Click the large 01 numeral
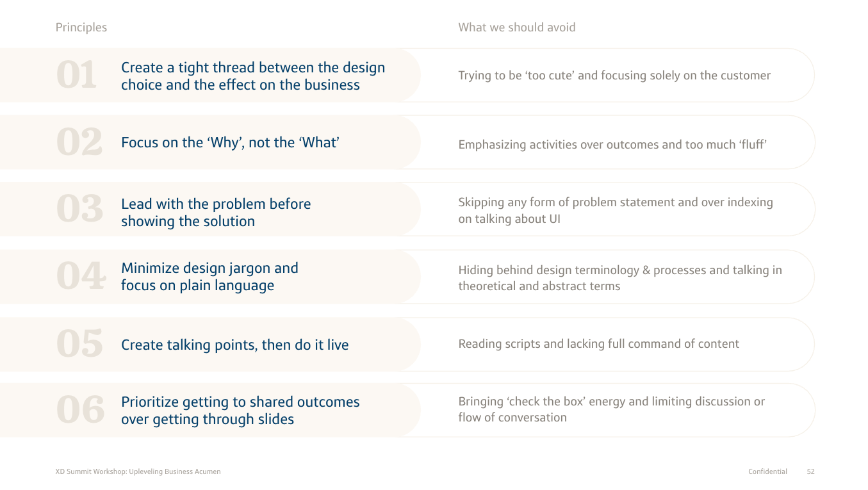Image resolution: width=868 pixels, height=490 pixels. click(x=76, y=76)
